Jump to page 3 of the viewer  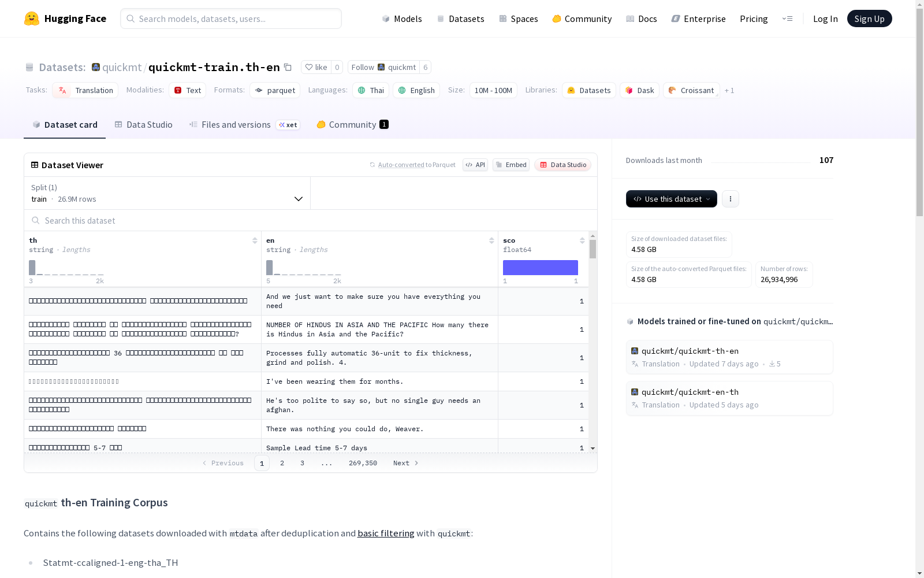302,463
